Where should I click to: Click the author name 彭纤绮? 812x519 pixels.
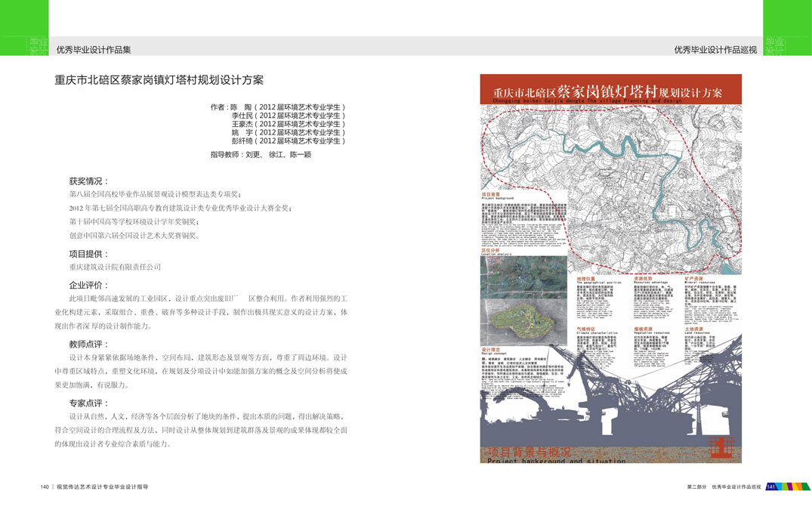coord(242,141)
